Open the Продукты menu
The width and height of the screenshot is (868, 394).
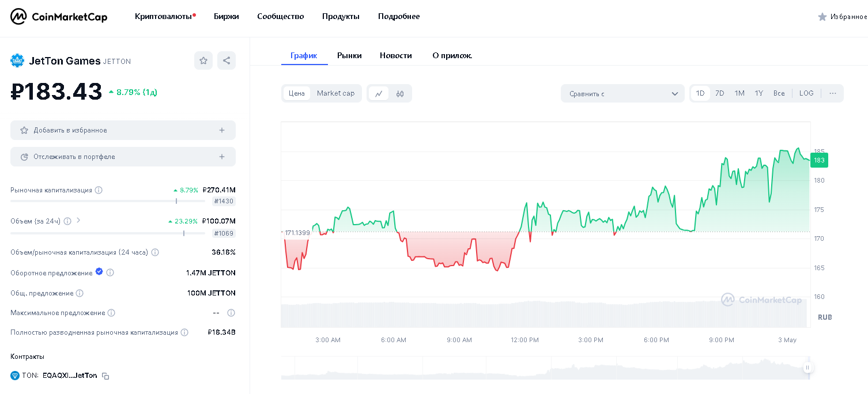pyautogui.click(x=341, y=17)
